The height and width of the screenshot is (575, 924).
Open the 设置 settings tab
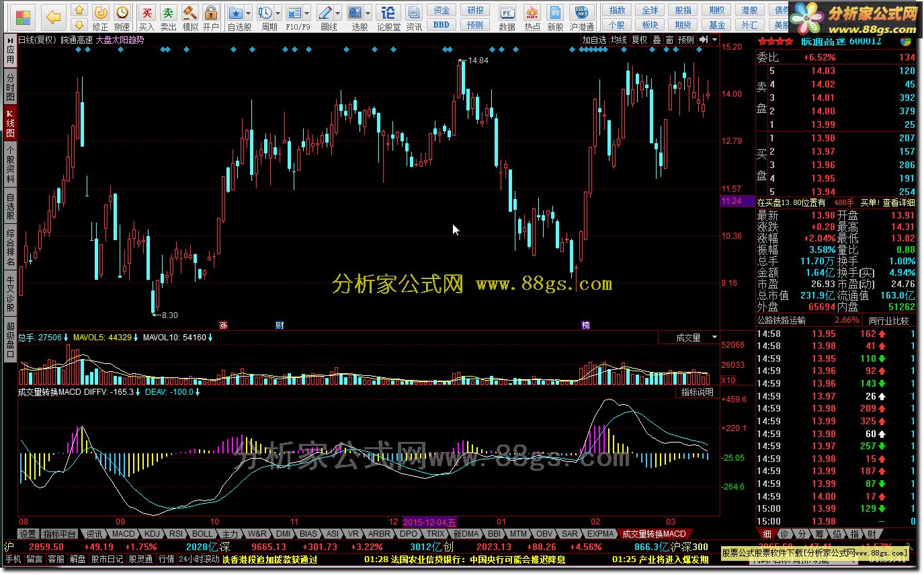pos(28,533)
